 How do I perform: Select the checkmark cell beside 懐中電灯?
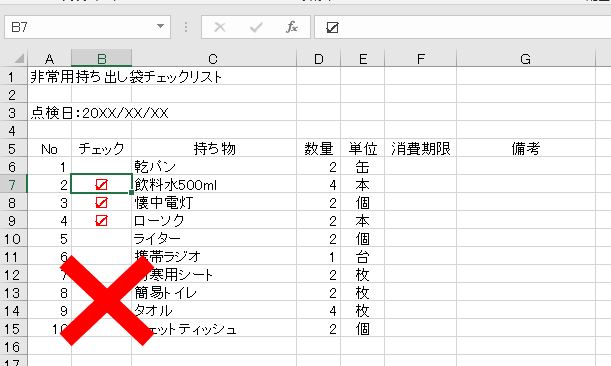101,203
